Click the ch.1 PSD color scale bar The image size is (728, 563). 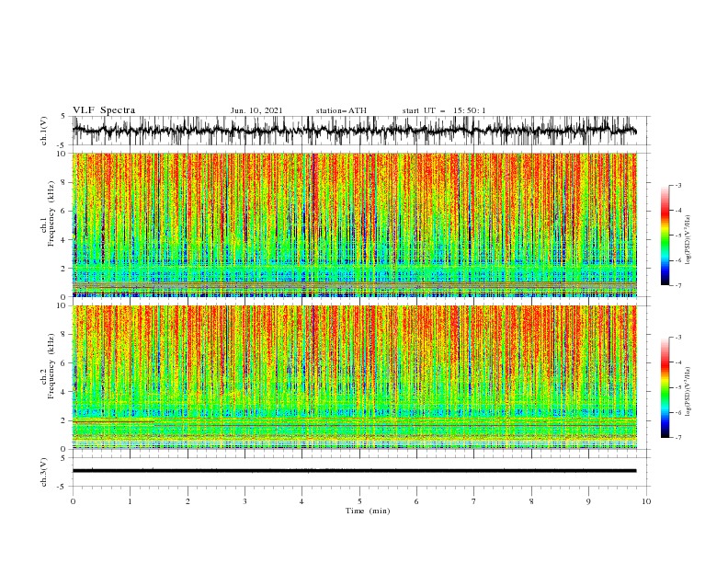click(665, 236)
